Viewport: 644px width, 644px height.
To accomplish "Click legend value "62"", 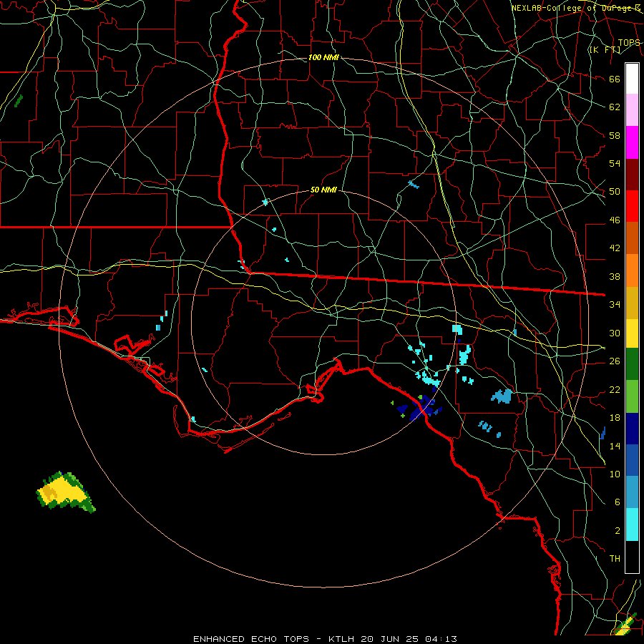I will click(615, 107).
